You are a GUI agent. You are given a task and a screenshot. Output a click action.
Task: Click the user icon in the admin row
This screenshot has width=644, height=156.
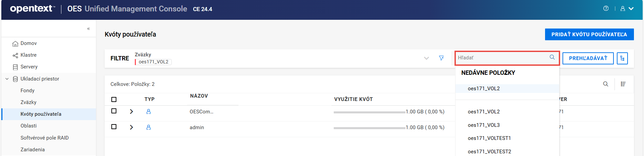click(149, 127)
